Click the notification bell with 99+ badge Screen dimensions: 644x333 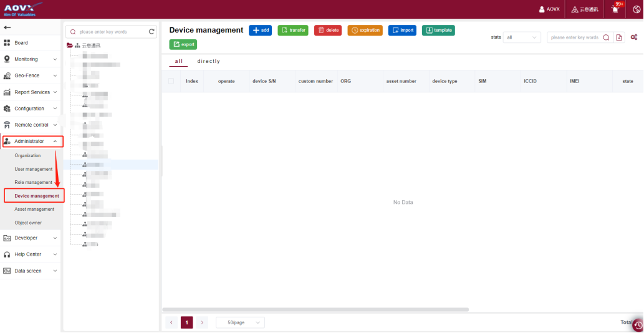616,9
